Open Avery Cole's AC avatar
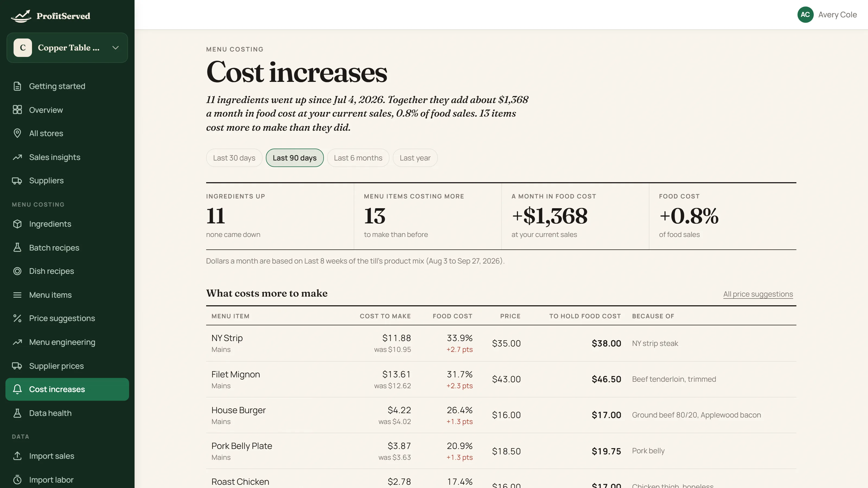Viewport: 868px width, 488px height. pyautogui.click(x=805, y=15)
